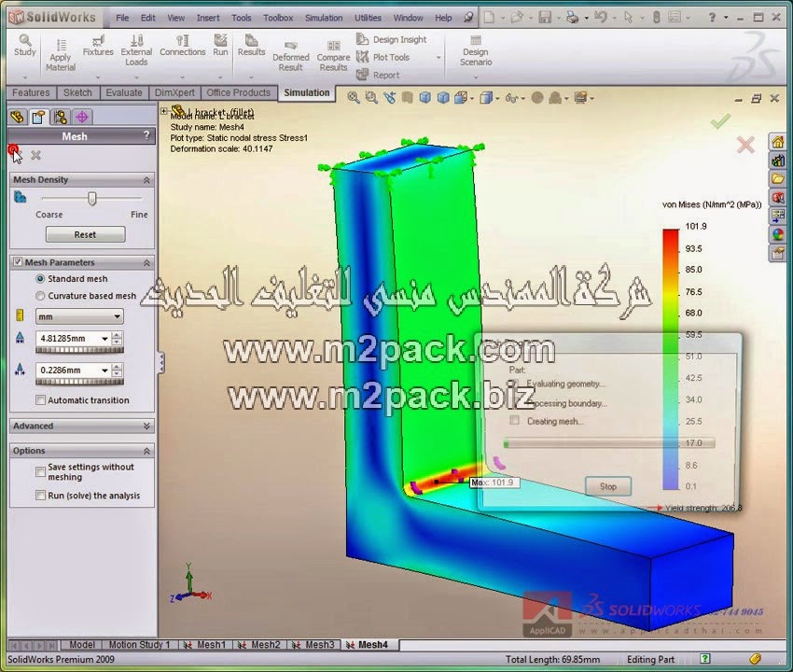Switch to ConfigurationManager tab icon
This screenshot has width=793, height=672.
pos(61,118)
